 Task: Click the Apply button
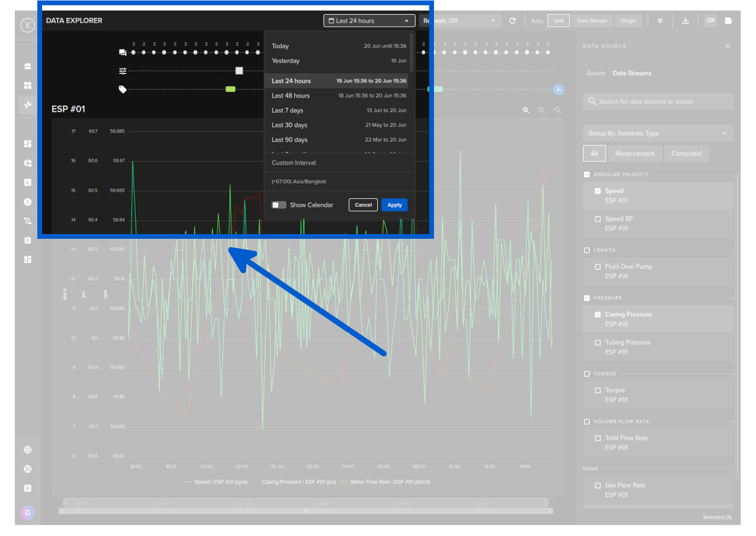394,205
